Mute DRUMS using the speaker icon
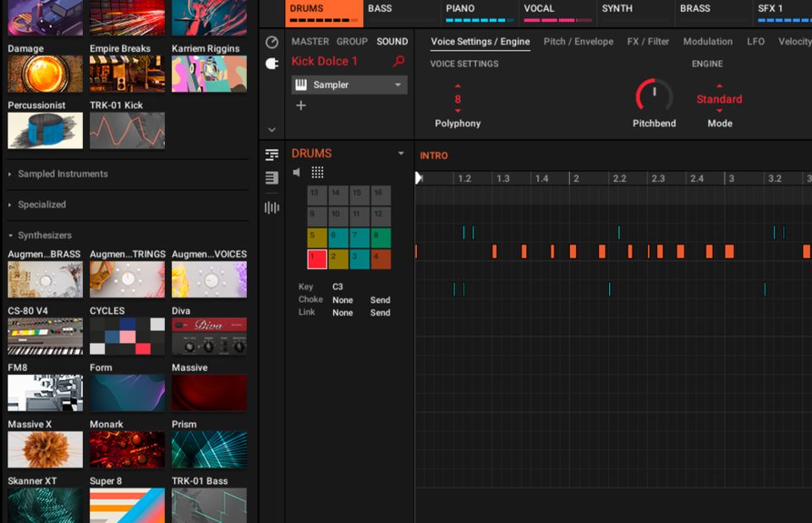 297,173
